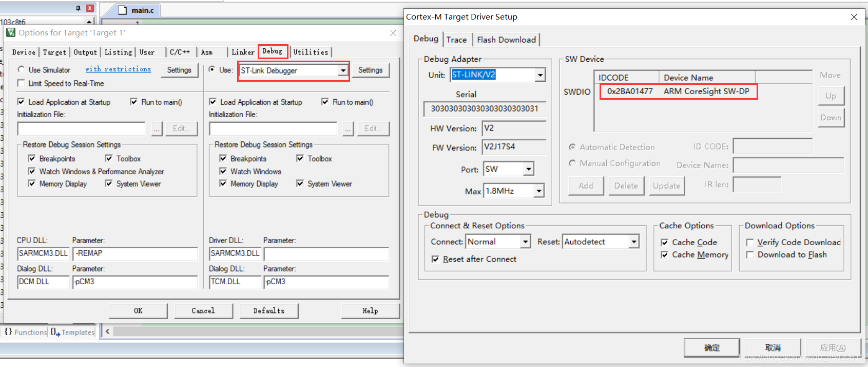Open the Max clock 1.8MHz dropdown
The image size is (868, 367).
point(539,191)
